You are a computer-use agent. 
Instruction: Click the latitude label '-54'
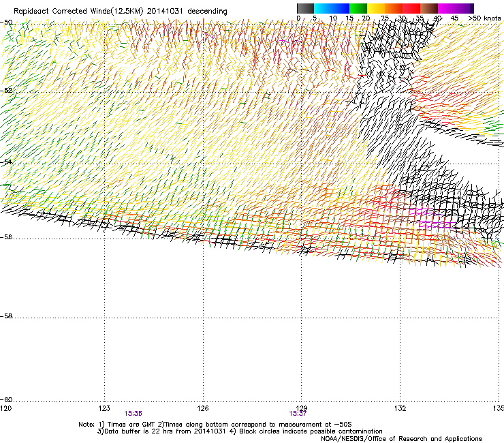pyautogui.click(x=6, y=162)
